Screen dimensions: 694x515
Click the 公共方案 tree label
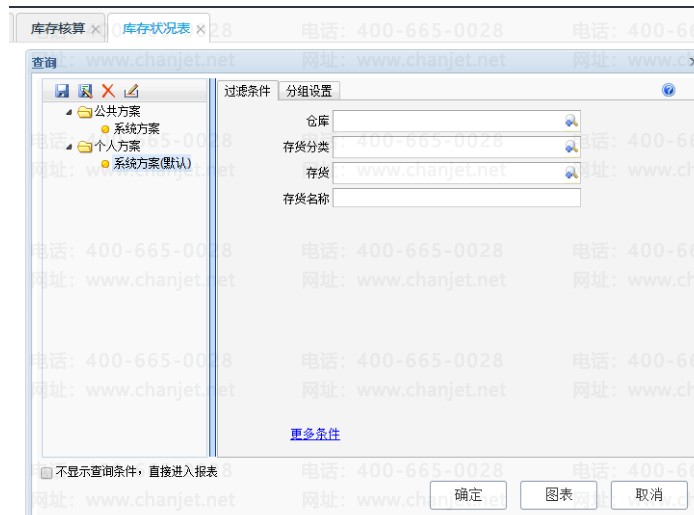(x=117, y=111)
